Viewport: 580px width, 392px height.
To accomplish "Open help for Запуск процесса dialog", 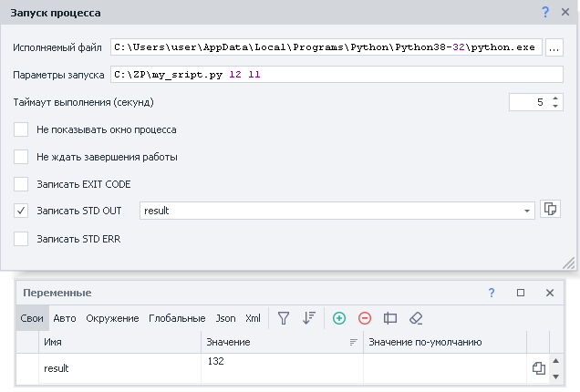I will (545, 12).
